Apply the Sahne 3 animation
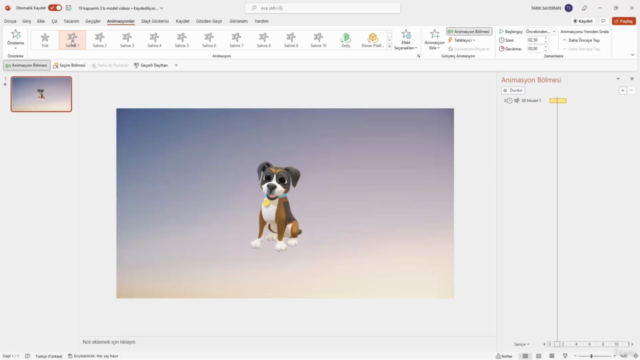The image size is (640, 360). pyautogui.click(x=127, y=40)
